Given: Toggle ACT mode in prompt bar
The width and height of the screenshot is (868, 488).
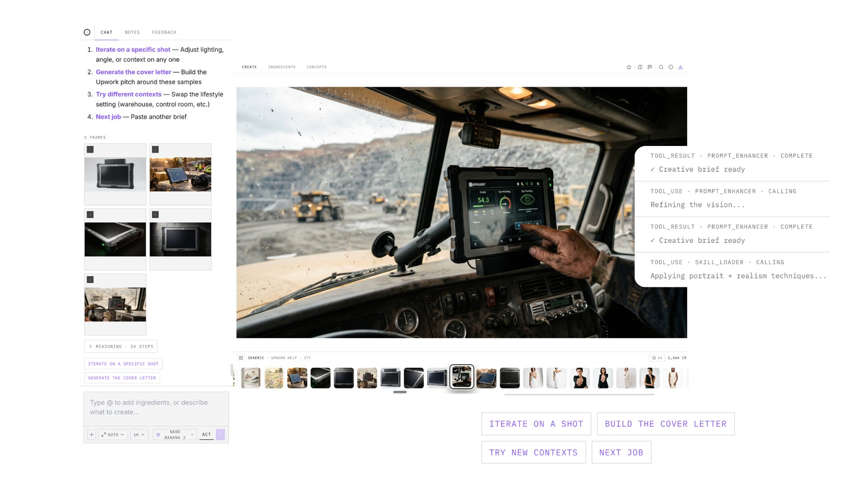Looking at the screenshot, I should tap(207, 435).
